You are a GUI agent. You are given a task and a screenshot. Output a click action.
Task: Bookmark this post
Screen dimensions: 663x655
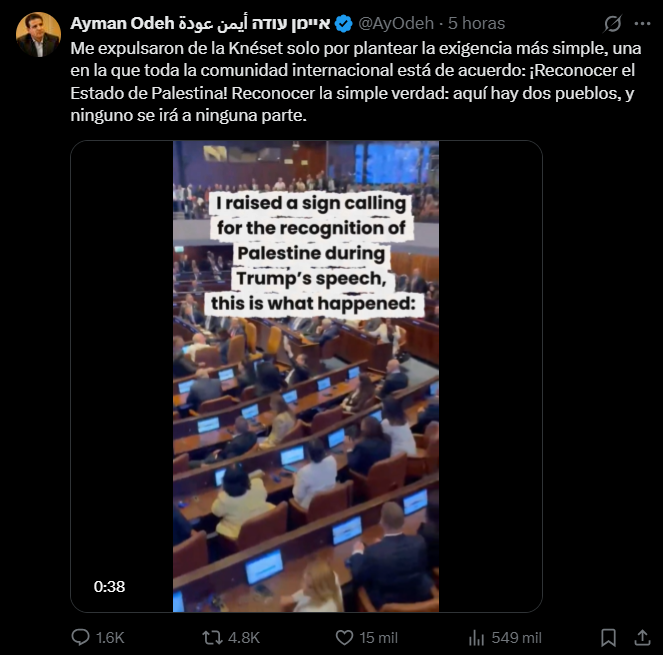[608, 637]
